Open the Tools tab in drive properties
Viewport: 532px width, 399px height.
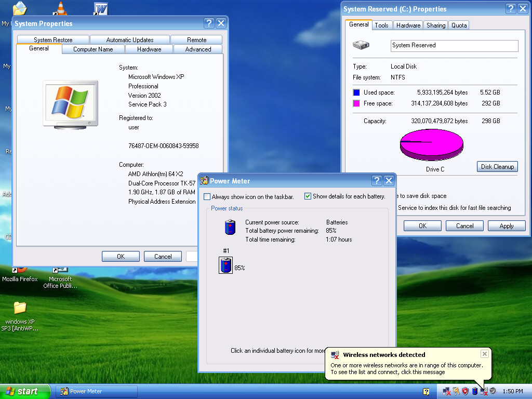(x=382, y=25)
